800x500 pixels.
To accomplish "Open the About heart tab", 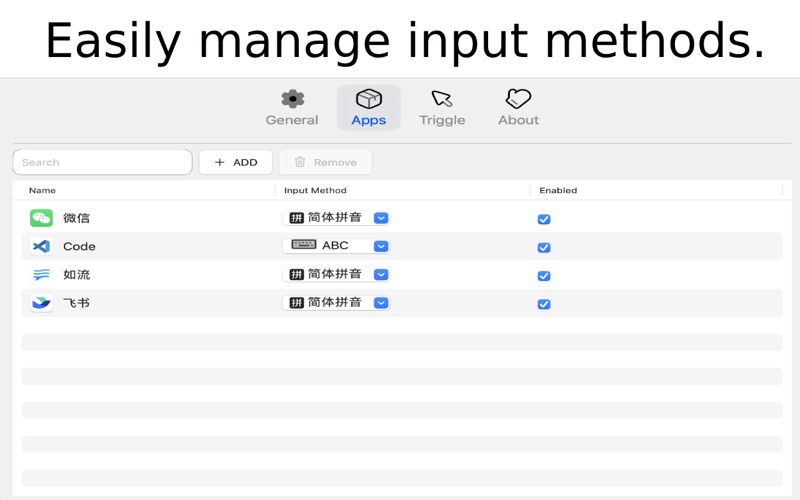I will [x=518, y=108].
